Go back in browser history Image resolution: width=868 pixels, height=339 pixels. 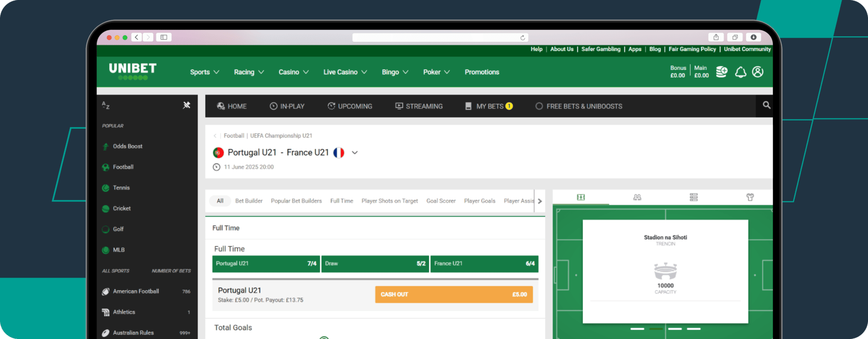pyautogui.click(x=137, y=37)
